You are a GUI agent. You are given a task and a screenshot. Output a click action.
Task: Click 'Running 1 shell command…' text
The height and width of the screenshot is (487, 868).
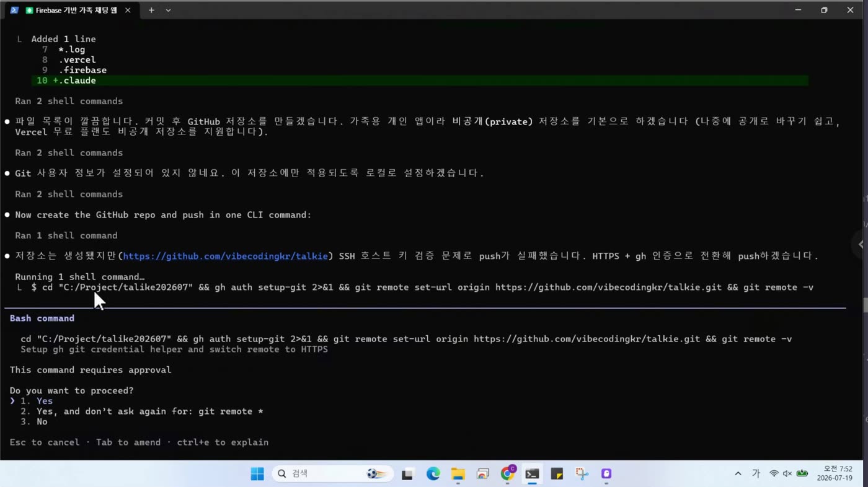[80, 277]
